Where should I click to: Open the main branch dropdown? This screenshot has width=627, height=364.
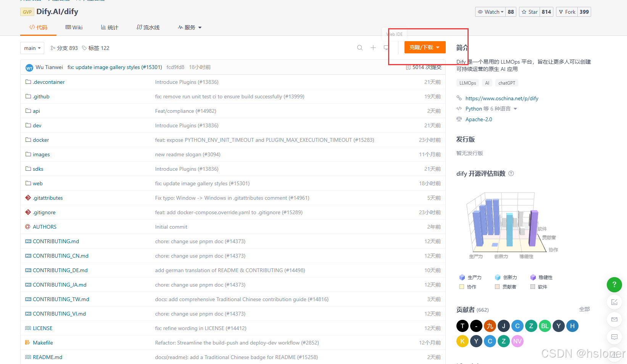32,48
